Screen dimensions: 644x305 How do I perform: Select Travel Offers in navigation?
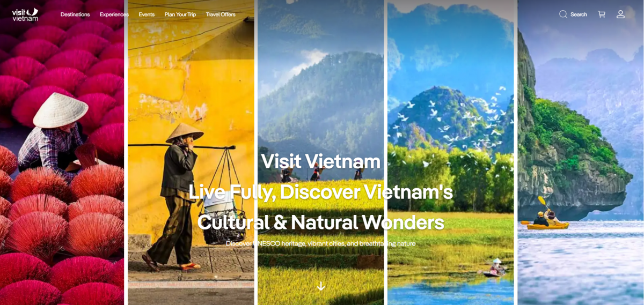tap(221, 14)
